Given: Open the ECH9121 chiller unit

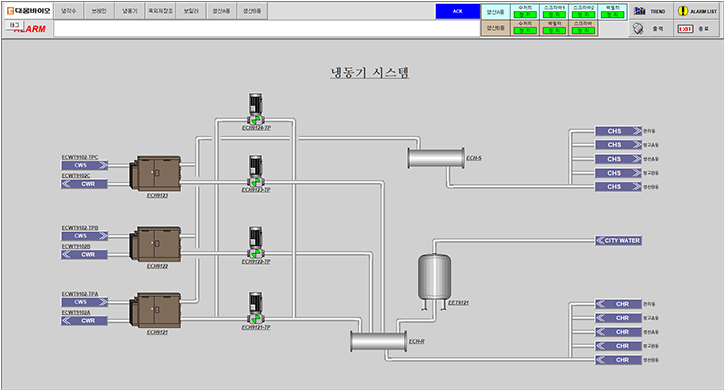Looking at the screenshot, I should pos(155,310).
